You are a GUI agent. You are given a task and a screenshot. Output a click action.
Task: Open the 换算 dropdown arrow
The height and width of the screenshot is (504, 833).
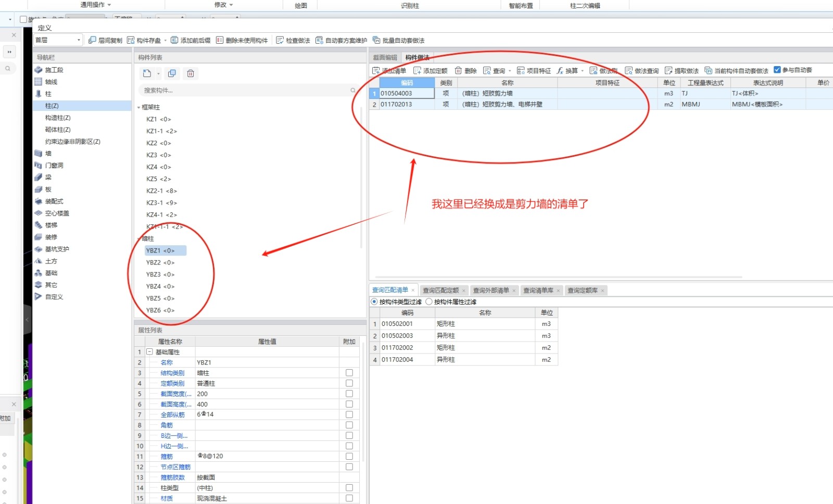[583, 71]
